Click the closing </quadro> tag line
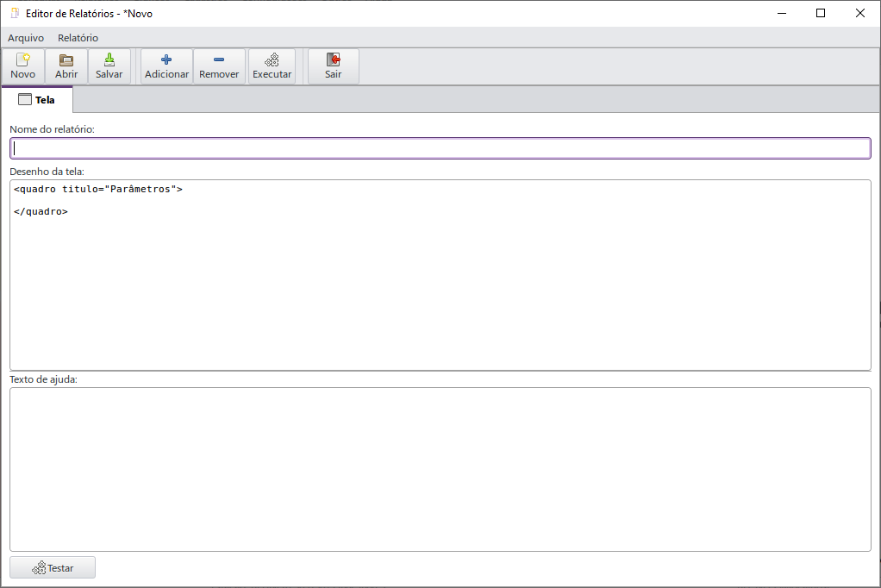881x588 pixels. [x=41, y=211]
